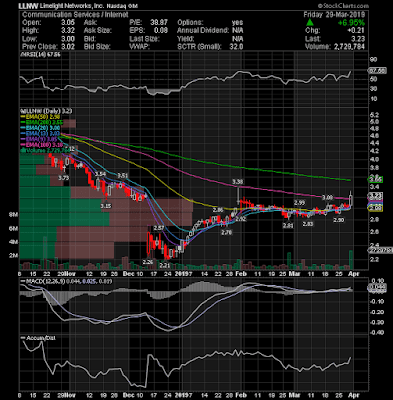This screenshot has width=393, height=400.
Task: Click the +6.95% percent change value
Action: pos(351,23)
